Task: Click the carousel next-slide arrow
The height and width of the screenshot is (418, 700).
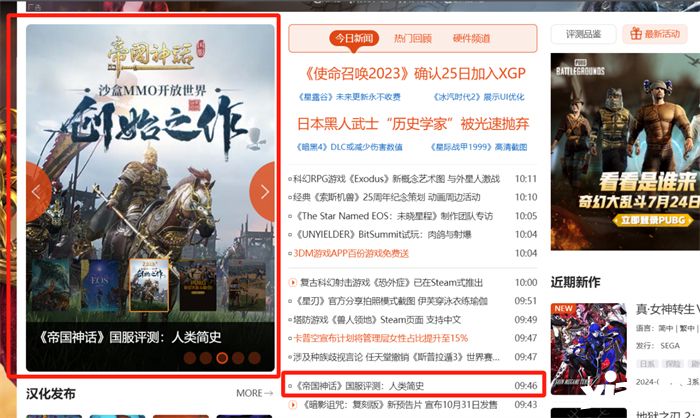Action: (263, 192)
